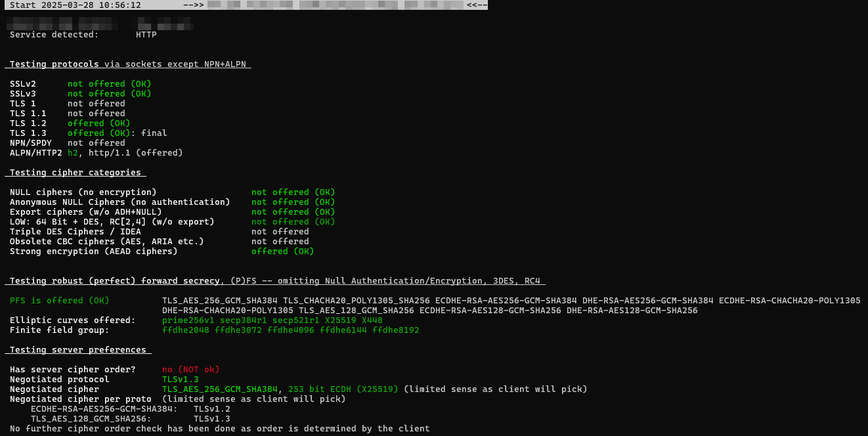Click the "Testing cipher categories" heading
Screen dimensions: 868x436
[x=75, y=173]
